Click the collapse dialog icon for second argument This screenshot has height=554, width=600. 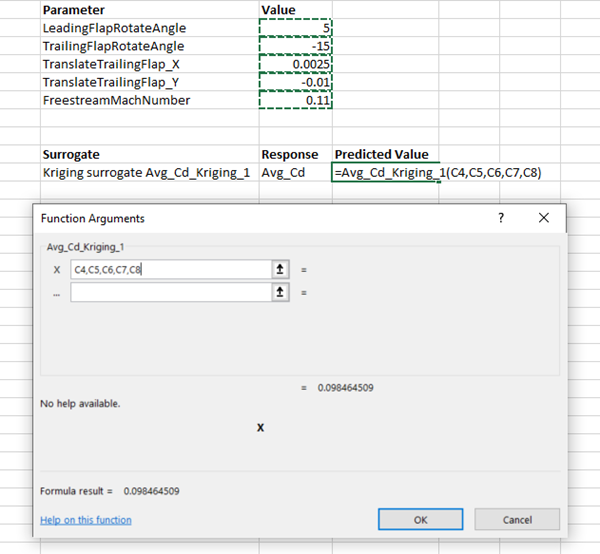click(x=281, y=292)
